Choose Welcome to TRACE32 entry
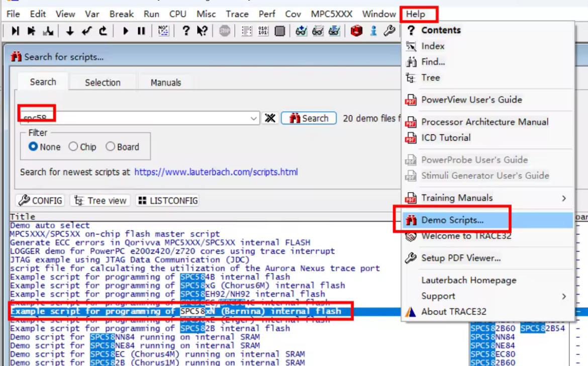The height and width of the screenshot is (366, 588). click(x=487, y=236)
